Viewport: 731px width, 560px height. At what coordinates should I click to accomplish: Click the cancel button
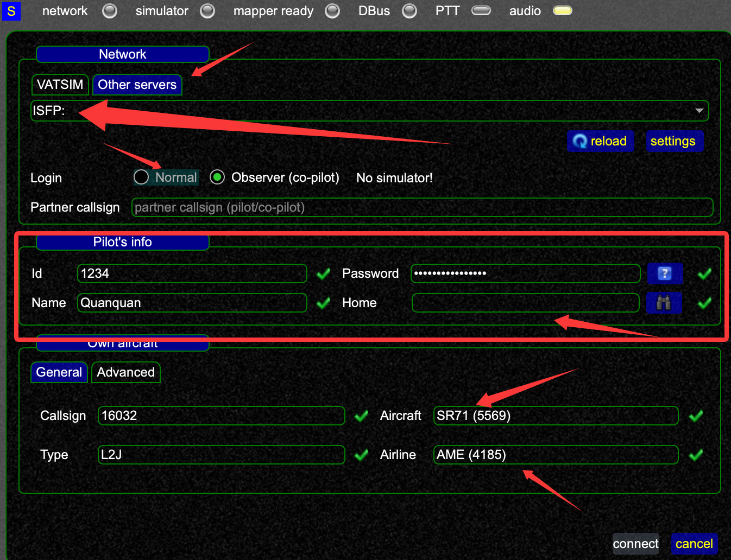(x=695, y=544)
